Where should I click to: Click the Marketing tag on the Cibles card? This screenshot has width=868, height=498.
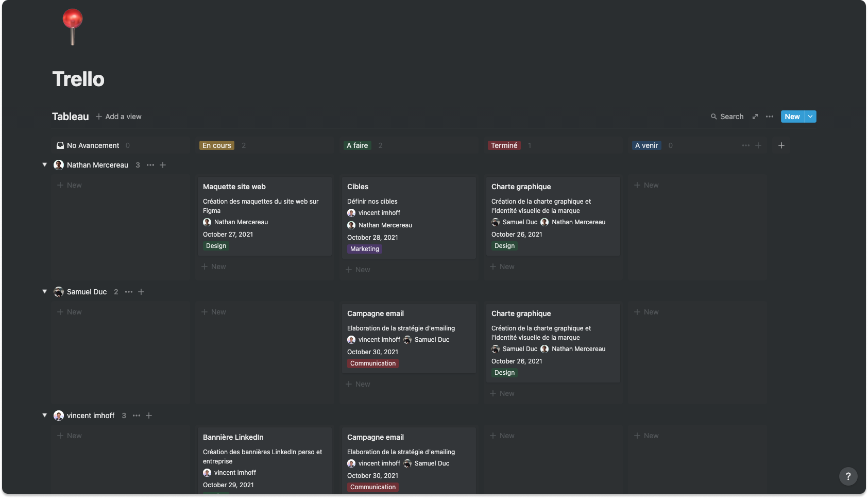coord(364,249)
